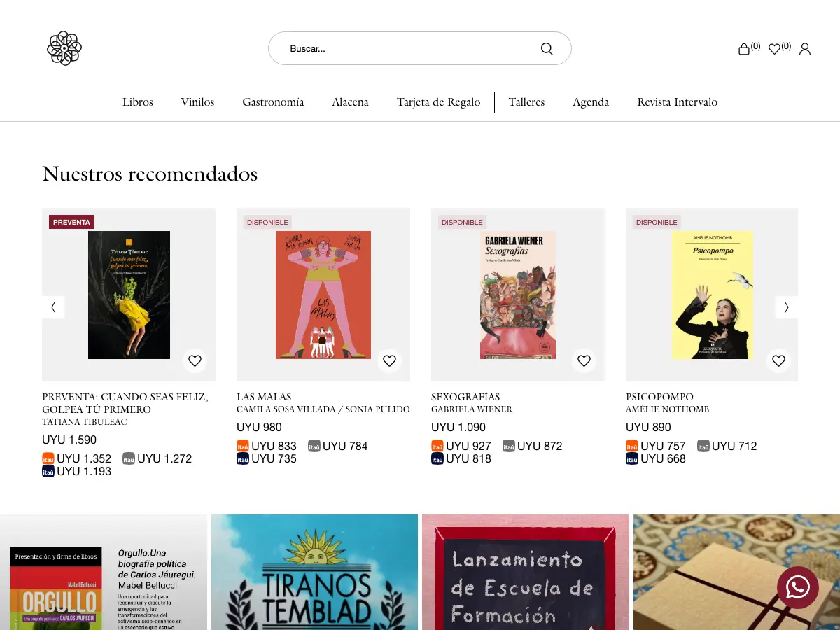Image resolution: width=840 pixels, height=630 pixels.
Task: Click the magnifier search icon
Action: [547, 49]
